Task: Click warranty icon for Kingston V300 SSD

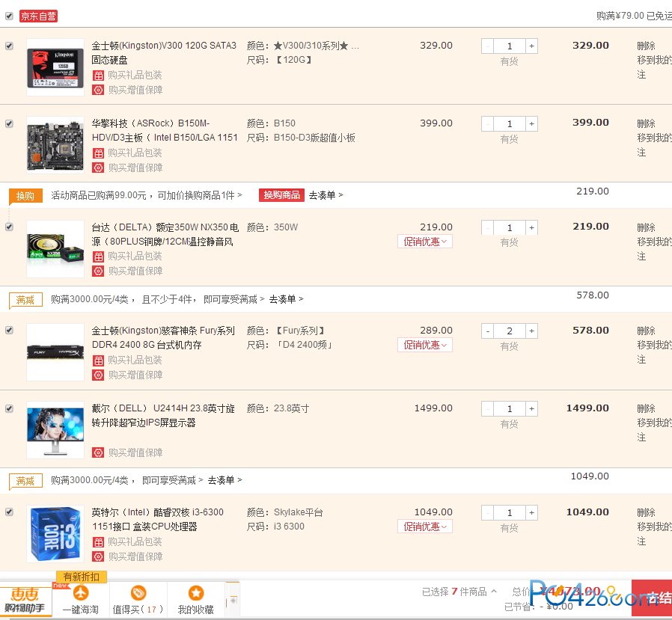Action: coord(99,90)
